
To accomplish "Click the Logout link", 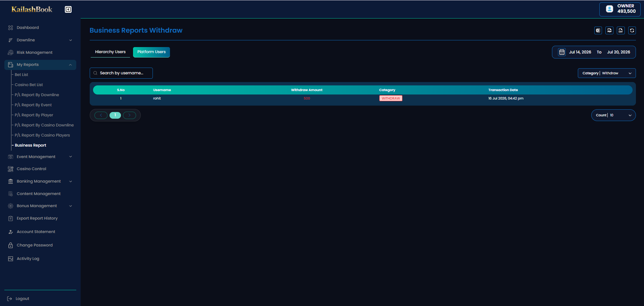I will tap(22, 299).
